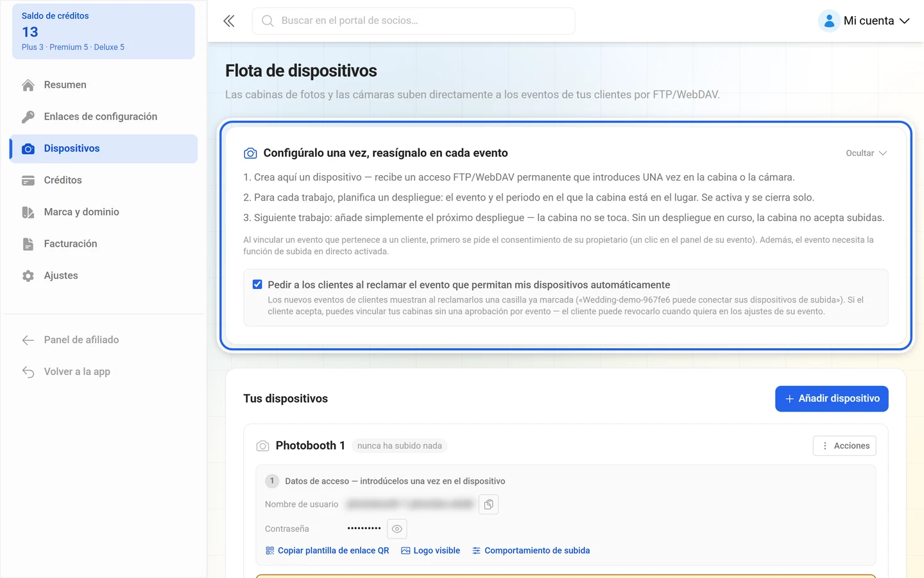Click the camera icon beside Photobooth 1

coord(262,446)
